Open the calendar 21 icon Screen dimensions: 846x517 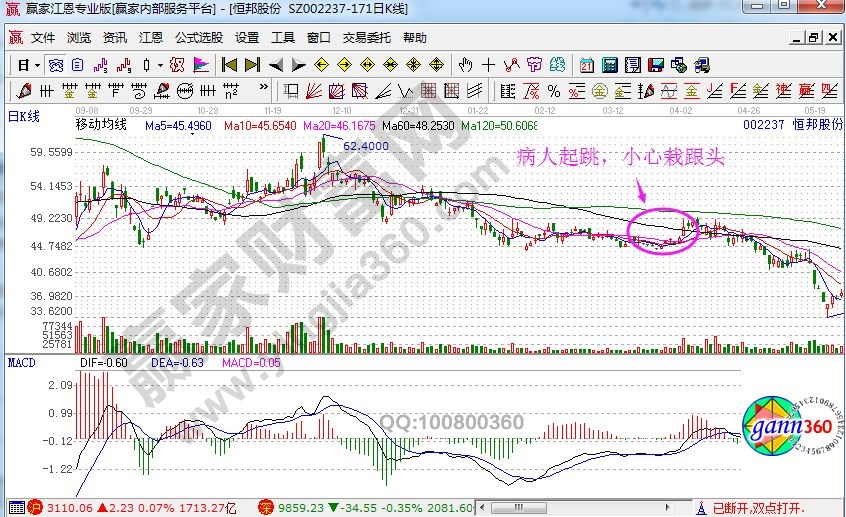coord(586,65)
